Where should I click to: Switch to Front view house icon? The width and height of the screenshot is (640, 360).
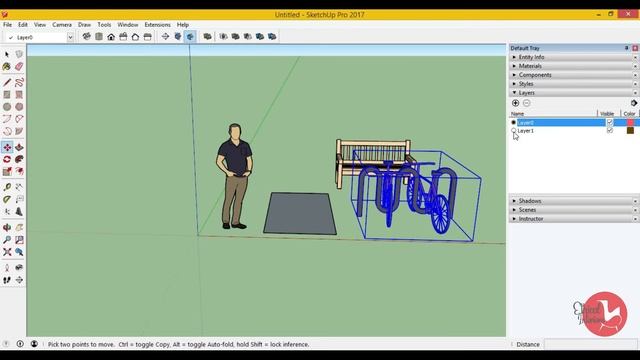click(111, 37)
